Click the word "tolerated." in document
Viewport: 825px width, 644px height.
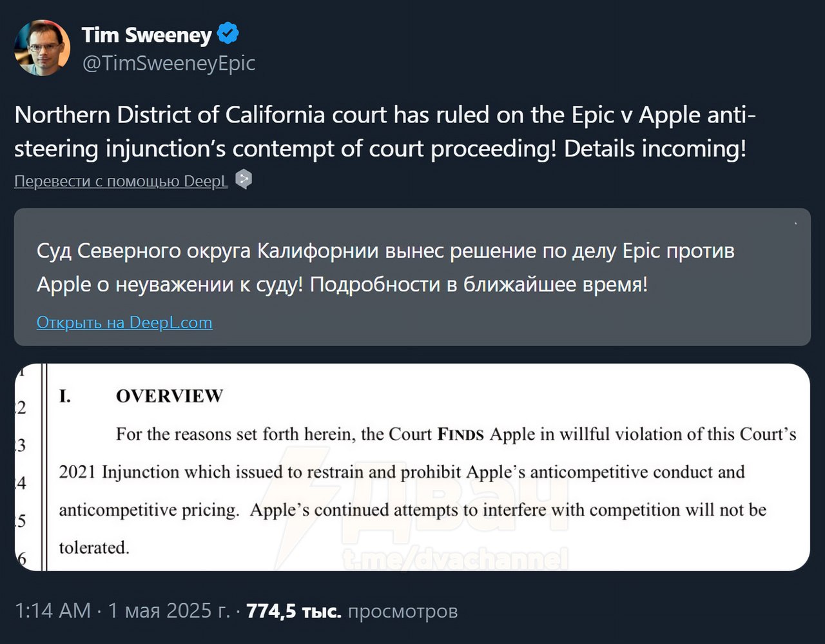[94, 548]
